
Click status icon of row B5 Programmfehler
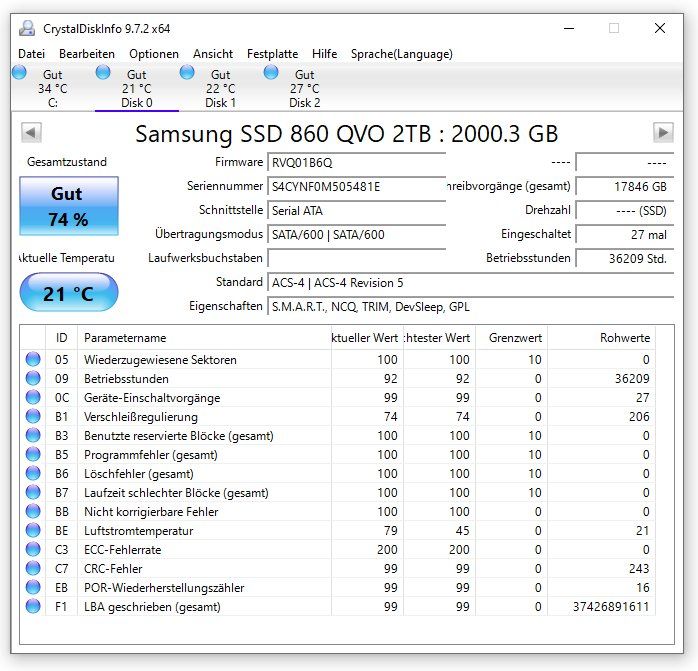pyautogui.click(x=33, y=454)
